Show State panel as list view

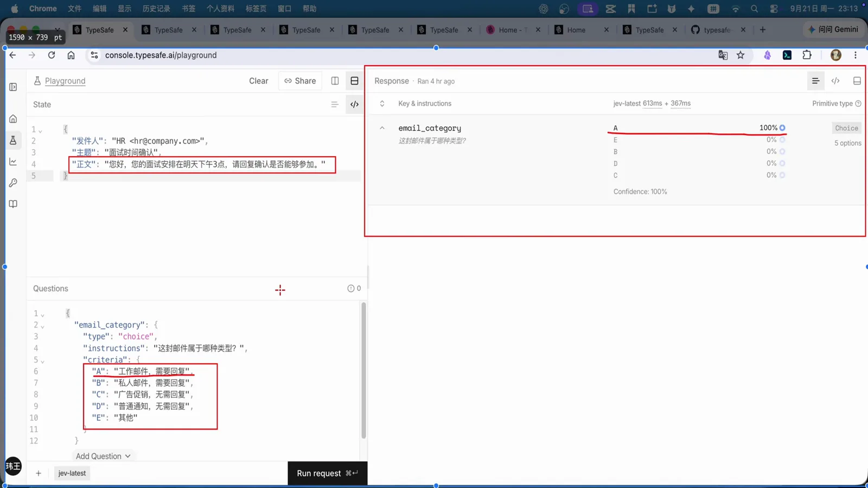point(334,105)
